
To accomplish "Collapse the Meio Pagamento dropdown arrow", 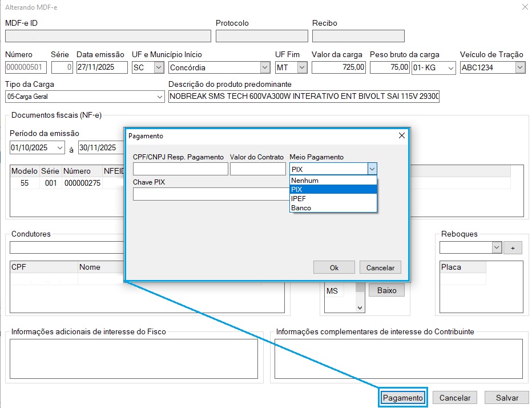I will click(372, 169).
